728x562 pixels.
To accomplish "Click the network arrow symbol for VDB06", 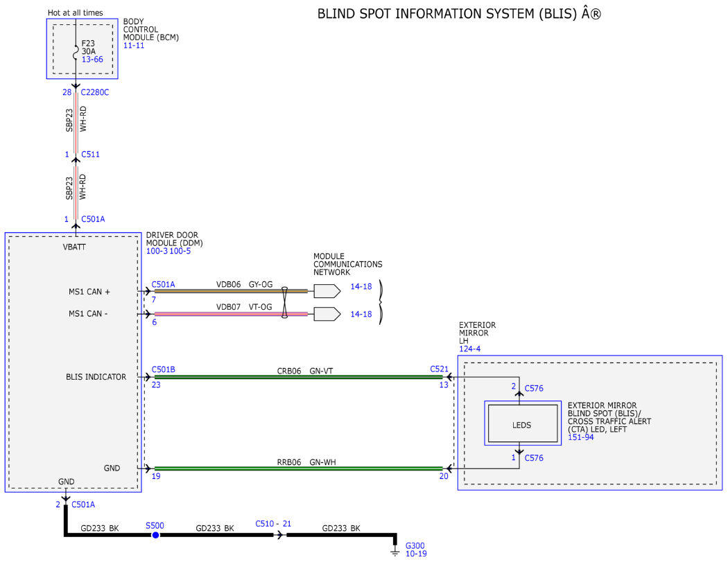I will tap(327, 291).
